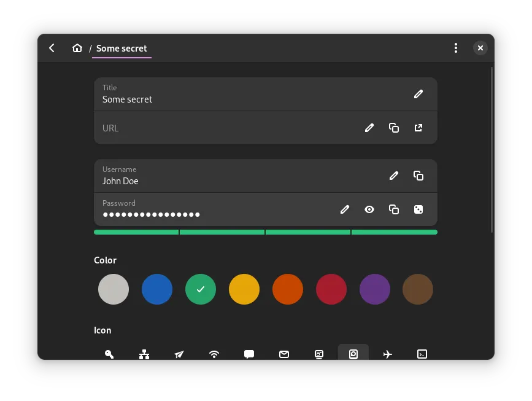The image size is (532, 401).
Task: Click into the URL input field
Action: (x=227, y=128)
